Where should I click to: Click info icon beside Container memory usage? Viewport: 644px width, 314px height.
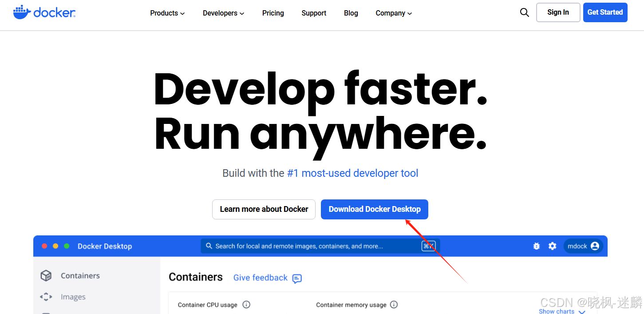(394, 305)
